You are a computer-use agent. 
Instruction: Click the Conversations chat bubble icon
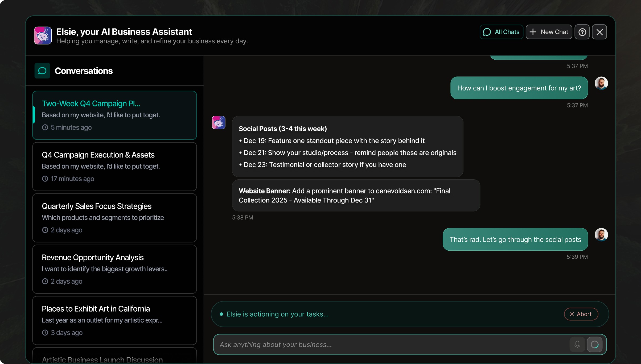[42, 71]
